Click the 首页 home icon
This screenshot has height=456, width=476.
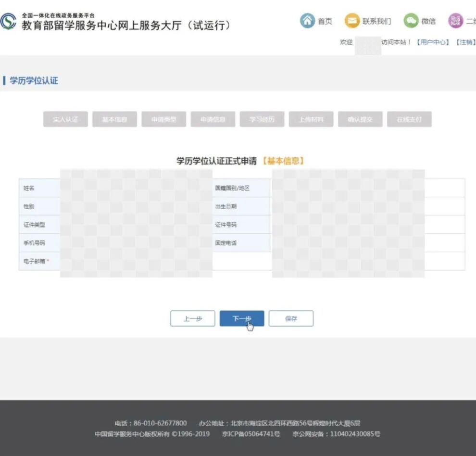click(308, 21)
